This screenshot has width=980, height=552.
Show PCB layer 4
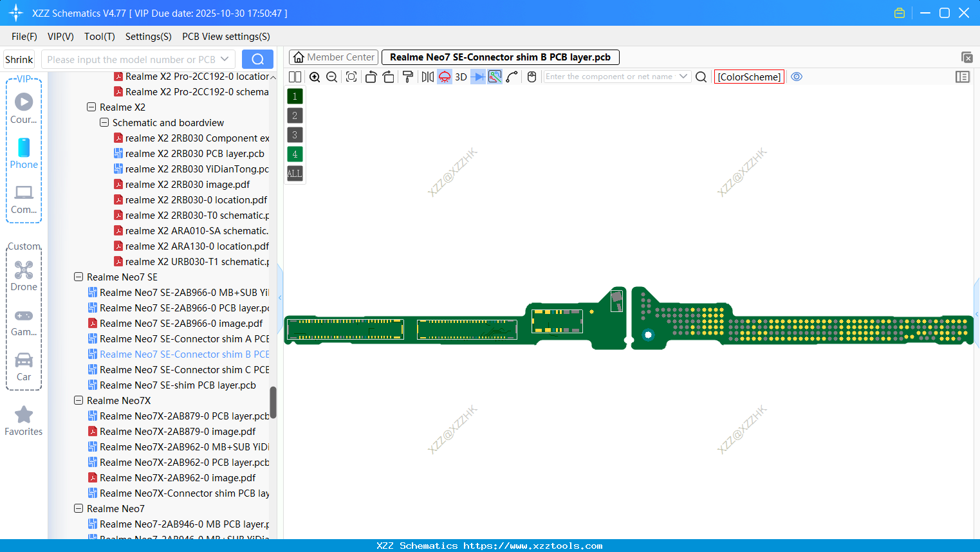coord(295,154)
